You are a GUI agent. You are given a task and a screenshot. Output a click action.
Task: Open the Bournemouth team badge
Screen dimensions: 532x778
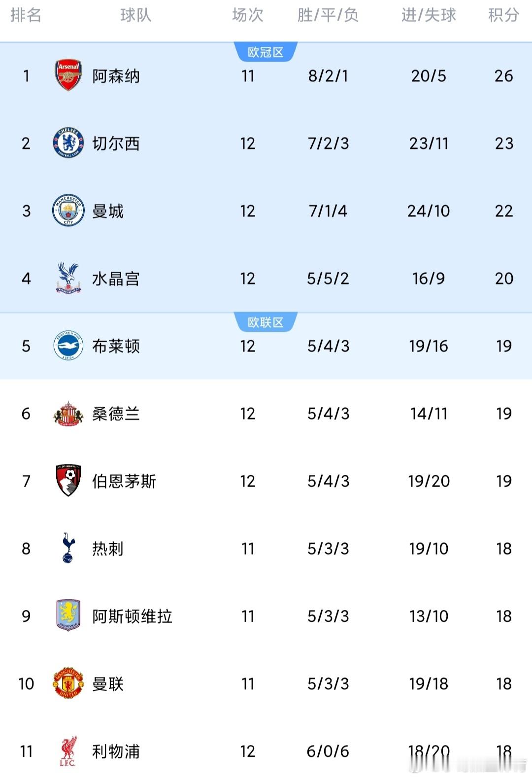tap(68, 481)
